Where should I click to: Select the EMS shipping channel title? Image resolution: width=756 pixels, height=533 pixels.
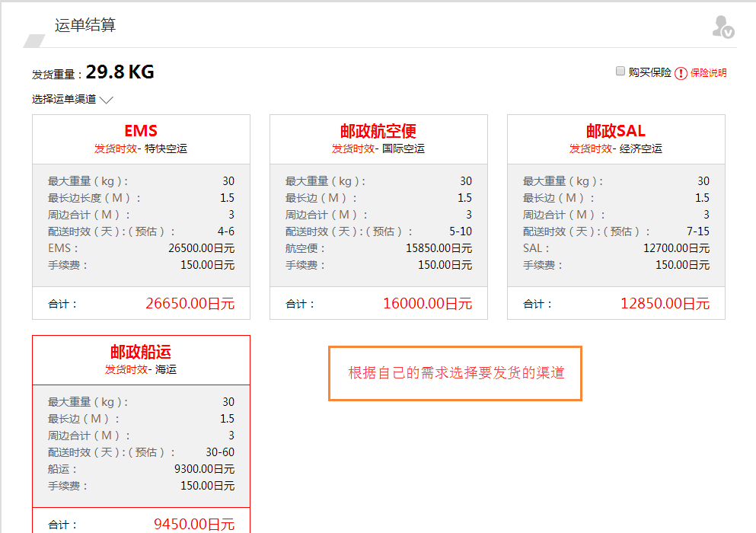[x=141, y=131]
